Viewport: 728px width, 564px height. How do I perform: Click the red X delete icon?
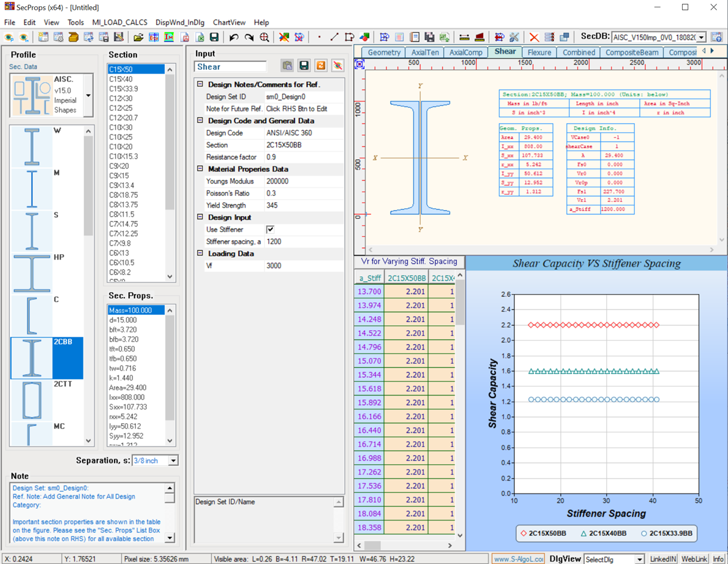(x=534, y=37)
